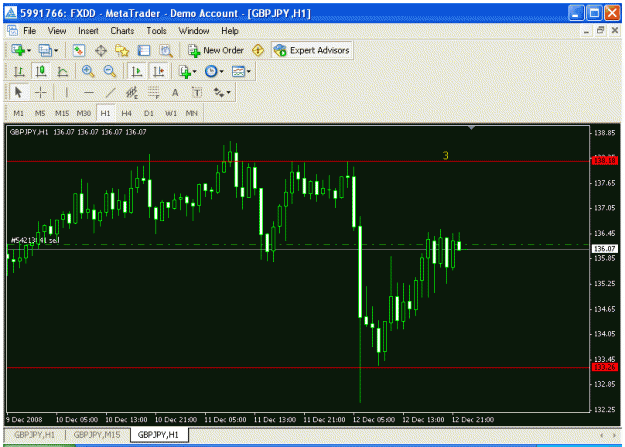Switch to M30 timeframe

pyautogui.click(x=83, y=113)
